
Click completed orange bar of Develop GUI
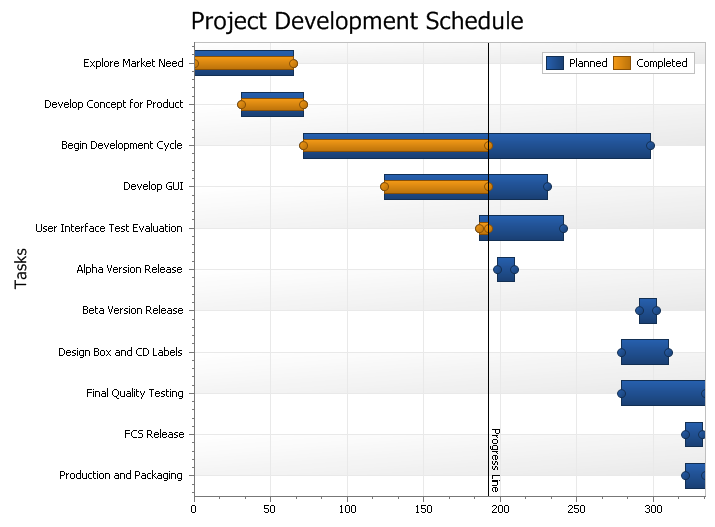click(436, 186)
